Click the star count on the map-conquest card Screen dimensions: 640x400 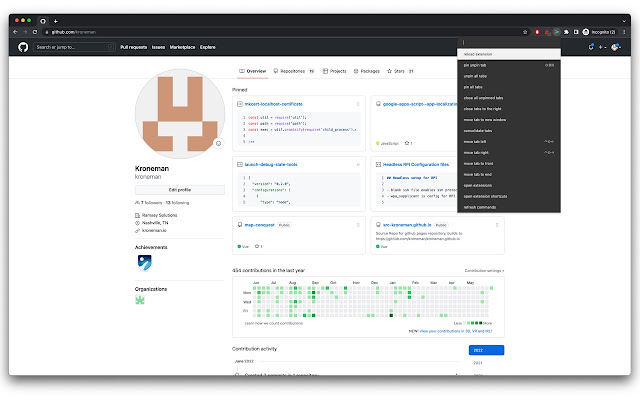258,247
